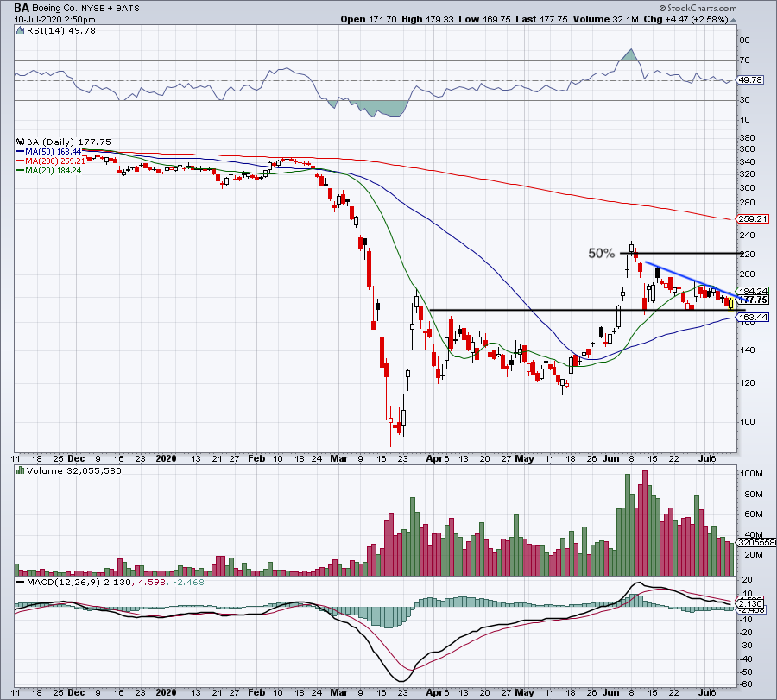Click the MA(50) 163.44 legend entry
Viewport: 777px width, 700px height.
click(48, 152)
